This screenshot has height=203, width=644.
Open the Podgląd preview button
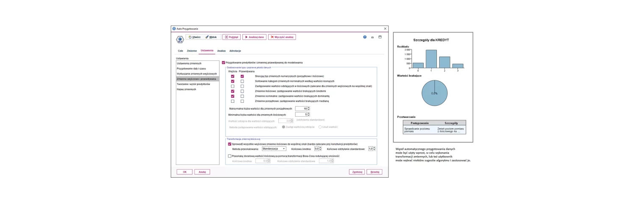tap(232, 37)
